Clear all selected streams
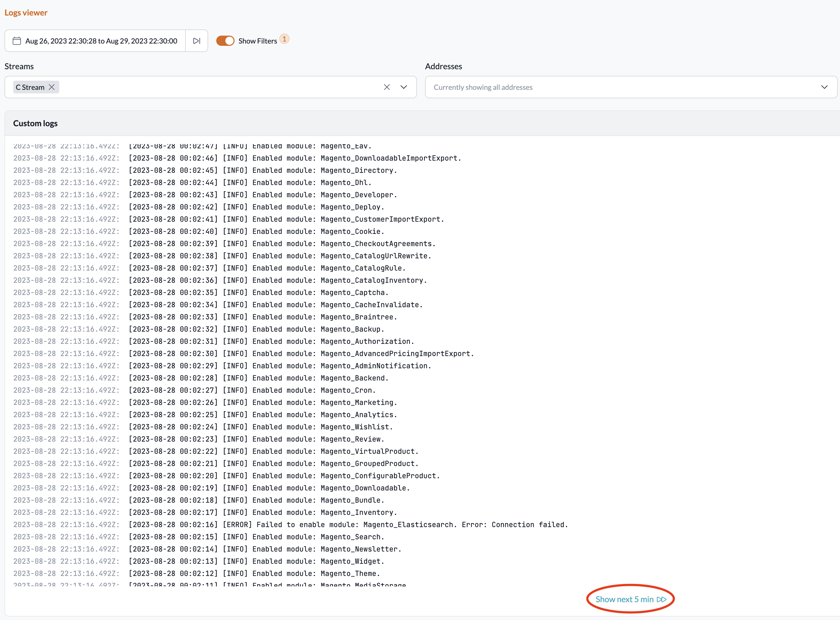The image size is (840, 620). [x=387, y=87]
